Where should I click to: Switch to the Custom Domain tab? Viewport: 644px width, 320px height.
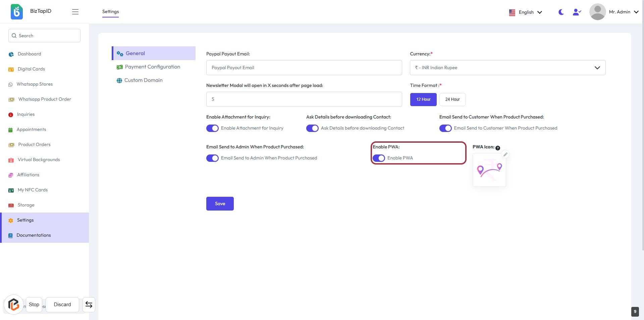click(x=143, y=80)
